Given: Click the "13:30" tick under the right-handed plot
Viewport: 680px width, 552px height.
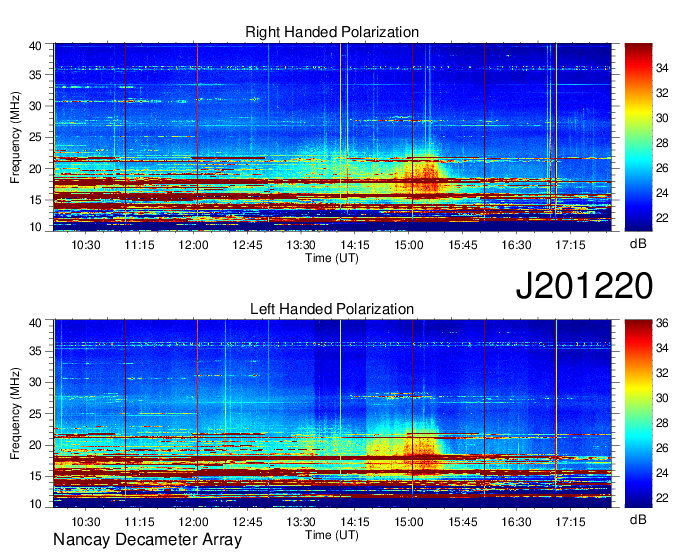Looking at the screenshot, I should [x=301, y=245].
